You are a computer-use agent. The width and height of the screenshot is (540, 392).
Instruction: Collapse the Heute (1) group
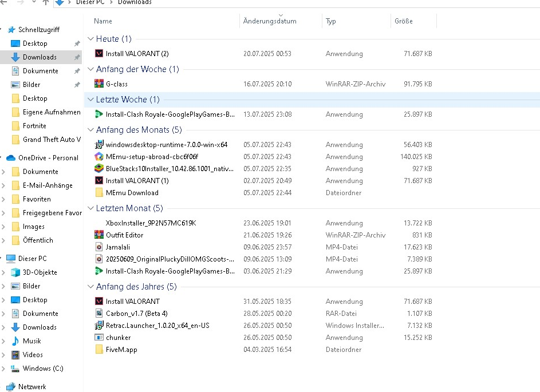click(x=90, y=38)
